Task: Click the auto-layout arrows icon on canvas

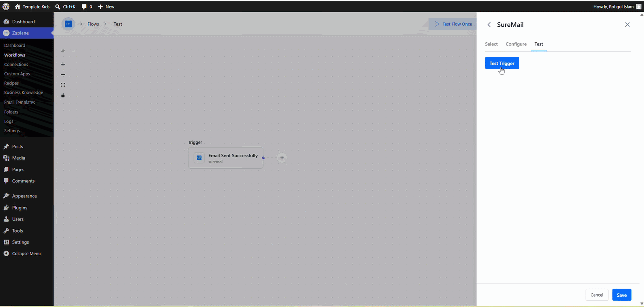Action: (63, 51)
